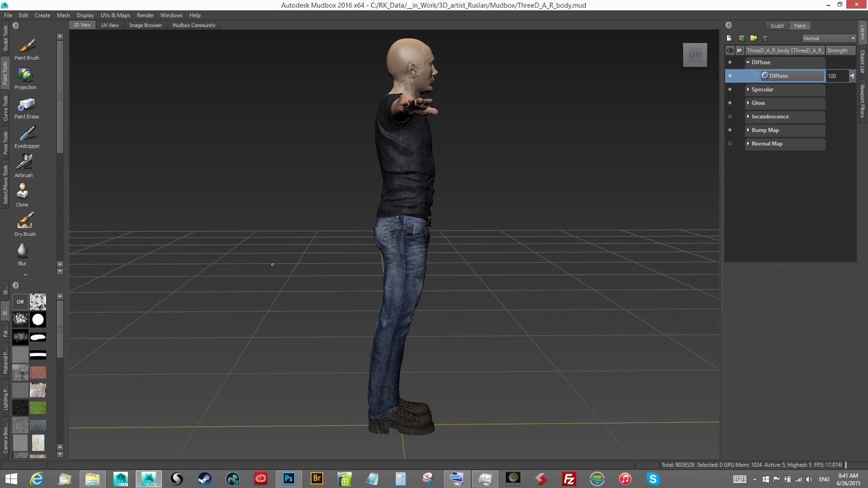This screenshot has width=868, height=488.
Task: Open the Mudbox Community tab
Action: point(194,25)
